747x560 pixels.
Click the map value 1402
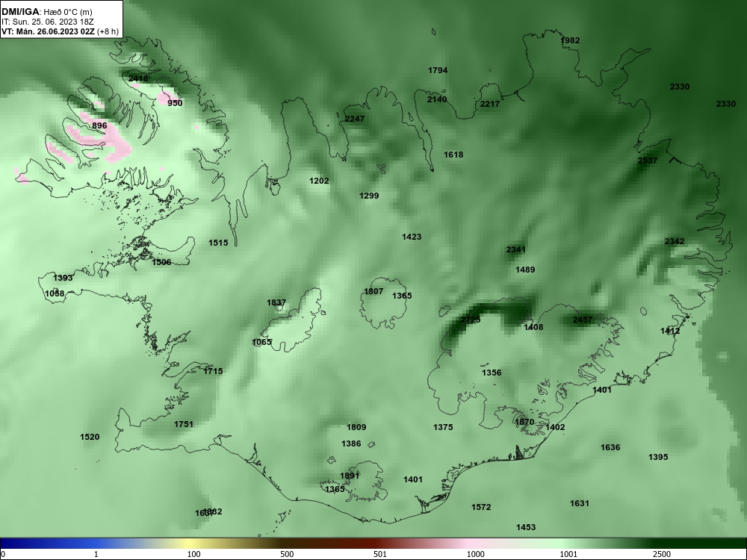click(555, 428)
